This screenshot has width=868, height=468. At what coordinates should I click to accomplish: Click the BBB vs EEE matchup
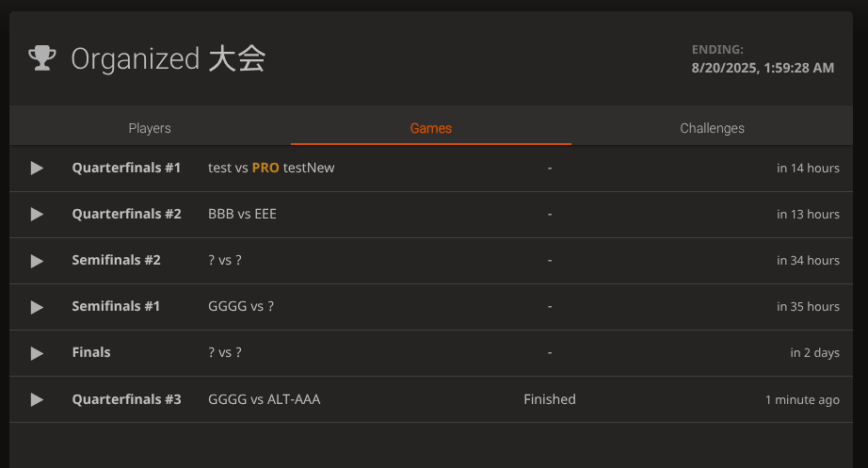pyautogui.click(x=242, y=214)
